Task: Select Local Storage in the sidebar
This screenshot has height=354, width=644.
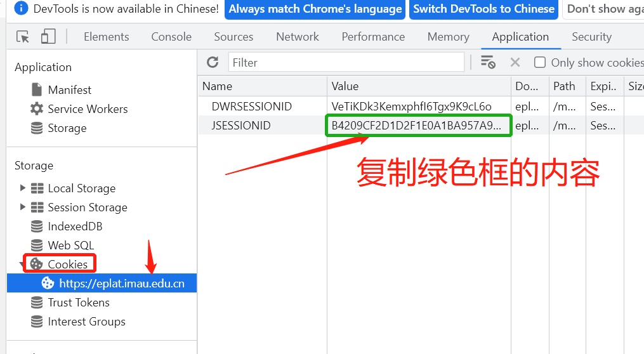Action: [x=82, y=188]
